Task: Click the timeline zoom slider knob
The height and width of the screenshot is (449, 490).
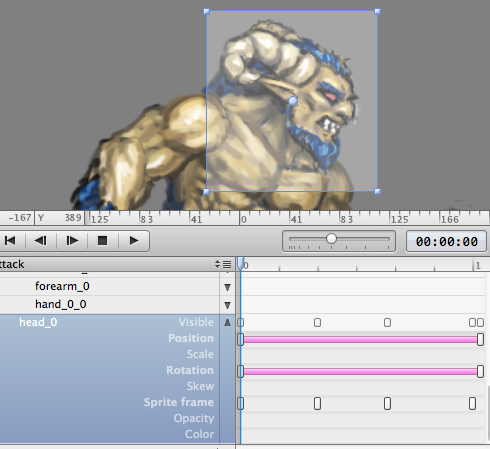Action: [x=331, y=239]
